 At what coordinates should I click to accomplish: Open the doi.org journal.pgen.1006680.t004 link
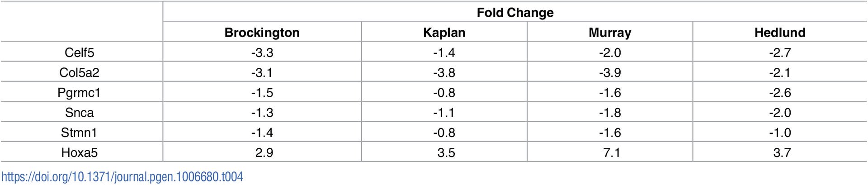[122, 176]
